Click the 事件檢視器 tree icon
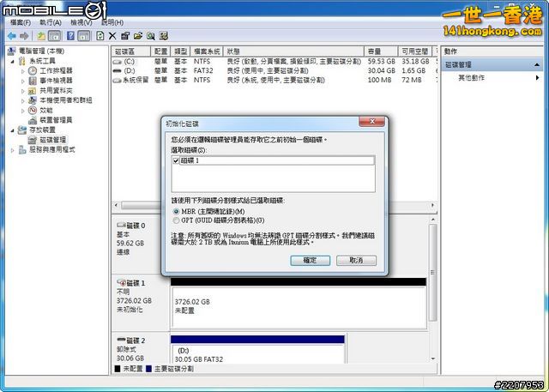This screenshot has width=549, height=392. tap(33, 81)
